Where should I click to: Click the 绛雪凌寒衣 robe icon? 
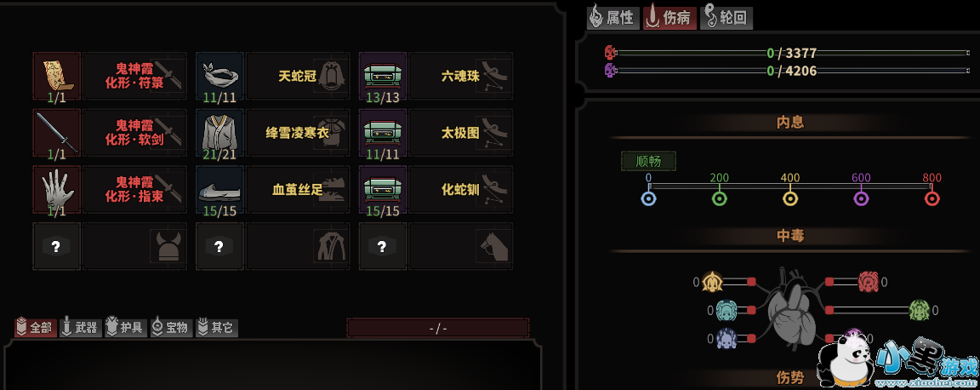[x=220, y=133]
